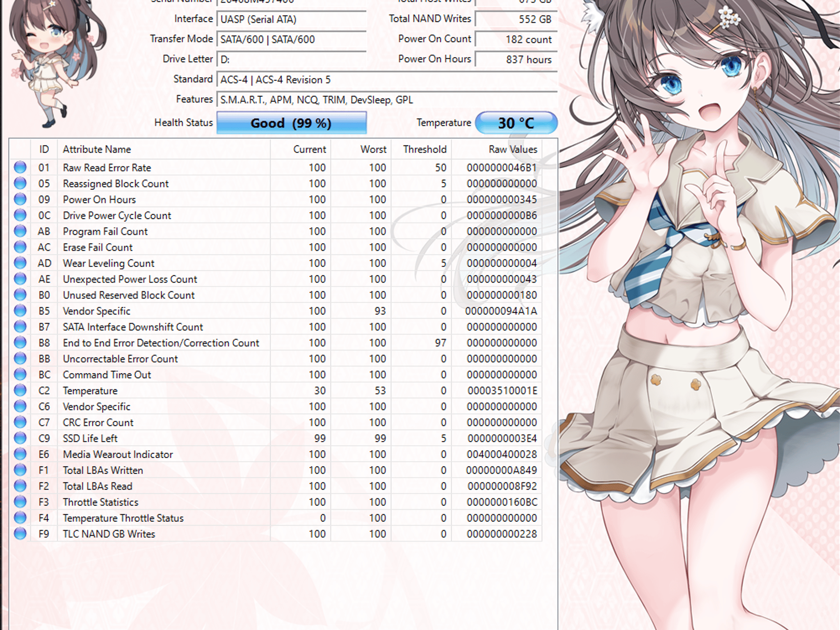
Task: Click the worst value 93 in row B5
Action: click(x=380, y=311)
